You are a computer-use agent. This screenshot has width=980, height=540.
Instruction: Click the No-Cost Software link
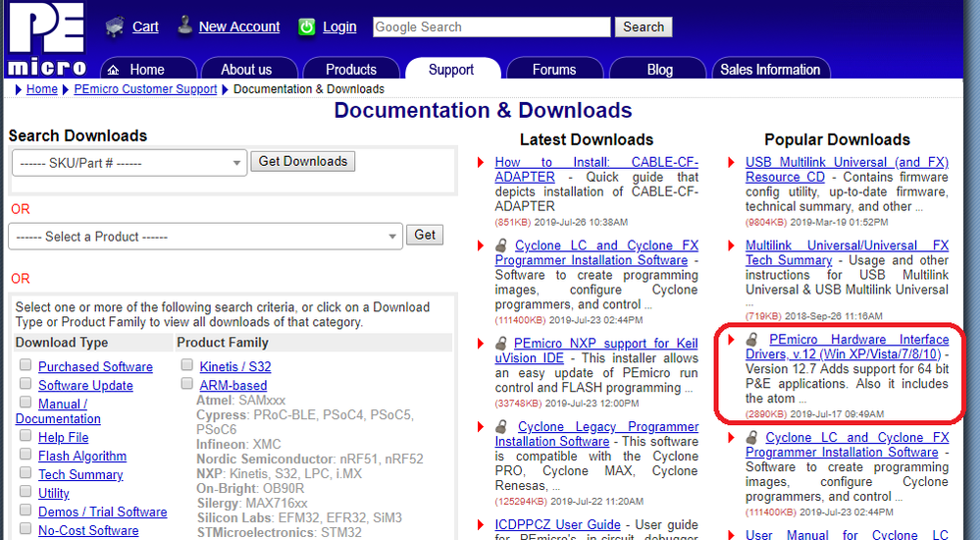pyautogui.click(x=88, y=530)
